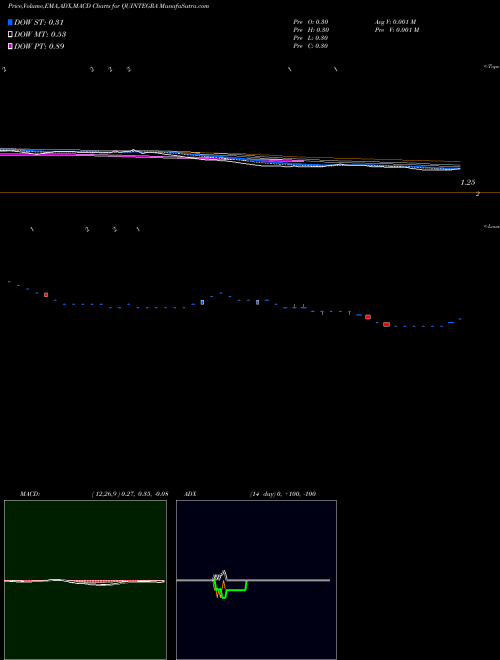
Task: Click the MACD (12,26,9) values text
Action: tap(130, 494)
